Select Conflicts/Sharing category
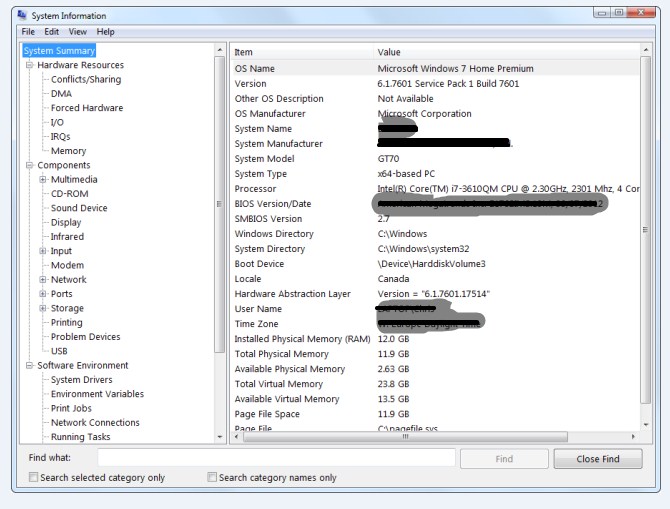The image size is (670, 509). [x=86, y=79]
